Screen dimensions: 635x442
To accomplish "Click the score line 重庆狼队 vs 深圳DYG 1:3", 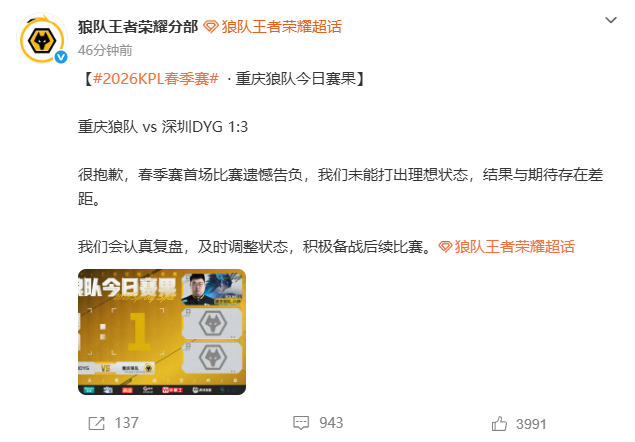I will click(x=163, y=127).
